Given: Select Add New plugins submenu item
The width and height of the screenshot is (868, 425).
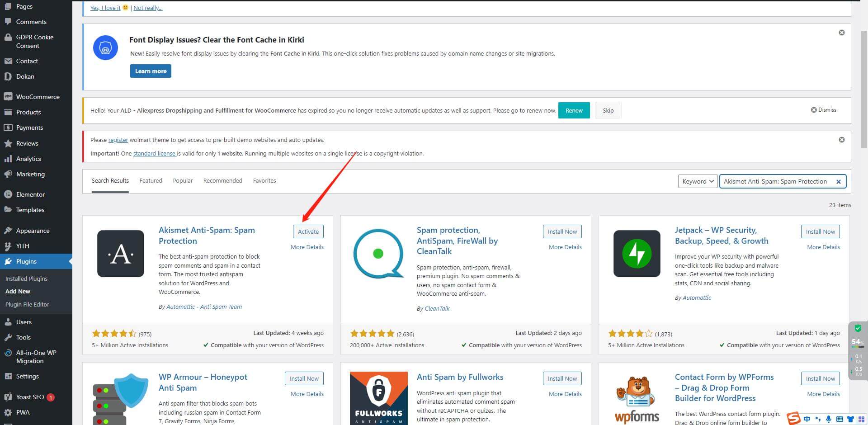Looking at the screenshot, I should [x=18, y=291].
